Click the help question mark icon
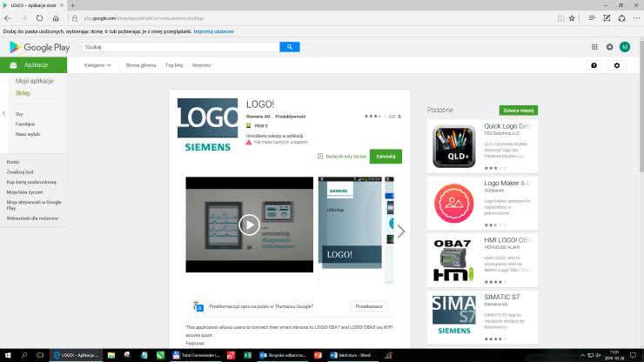 594,65
